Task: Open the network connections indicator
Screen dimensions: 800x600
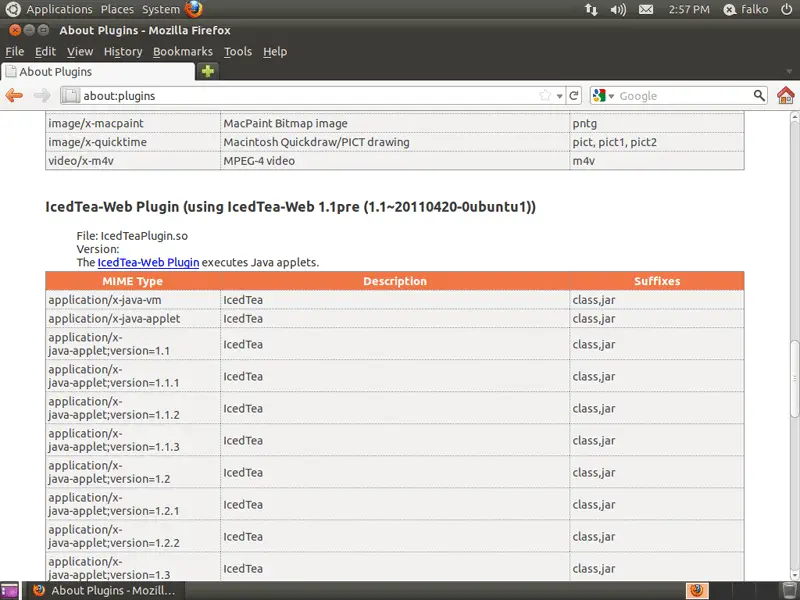Action: point(591,9)
